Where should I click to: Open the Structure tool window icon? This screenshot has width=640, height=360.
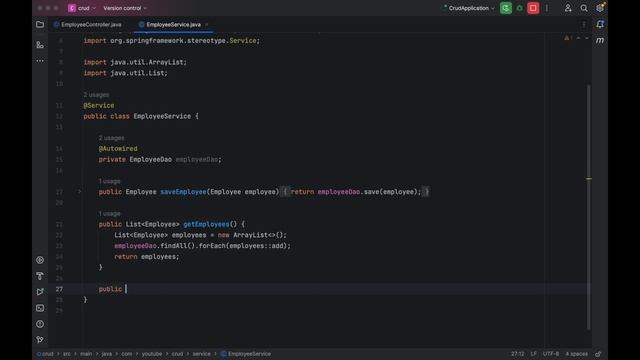[40, 45]
